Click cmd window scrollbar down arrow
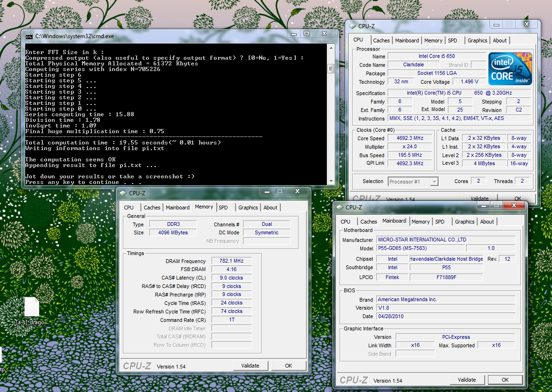 (x=331, y=181)
